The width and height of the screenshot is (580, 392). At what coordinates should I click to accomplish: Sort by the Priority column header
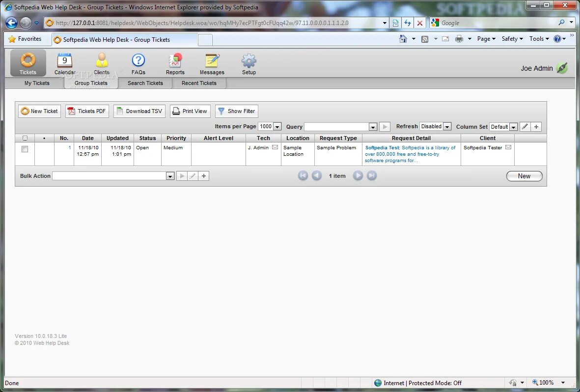(176, 138)
